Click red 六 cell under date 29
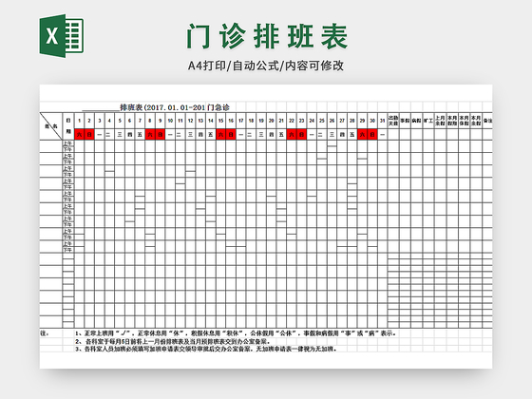 tap(362, 134)
